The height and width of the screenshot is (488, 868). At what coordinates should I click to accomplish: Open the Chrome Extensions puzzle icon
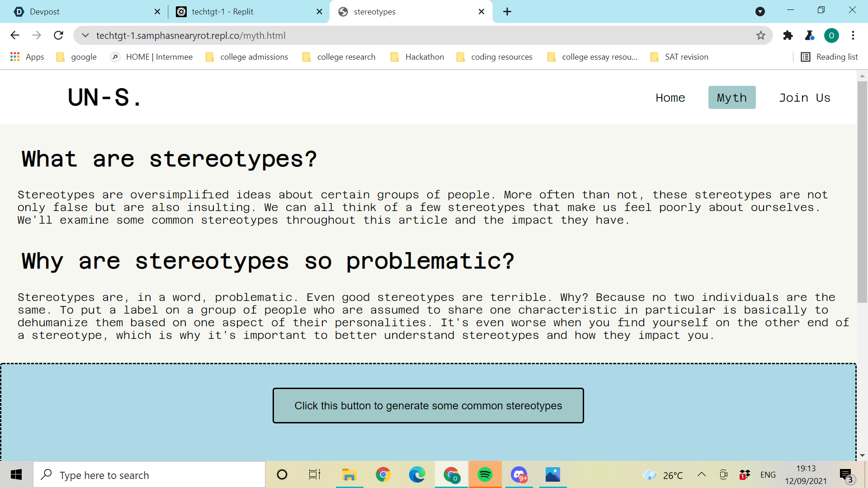(788, 35)
